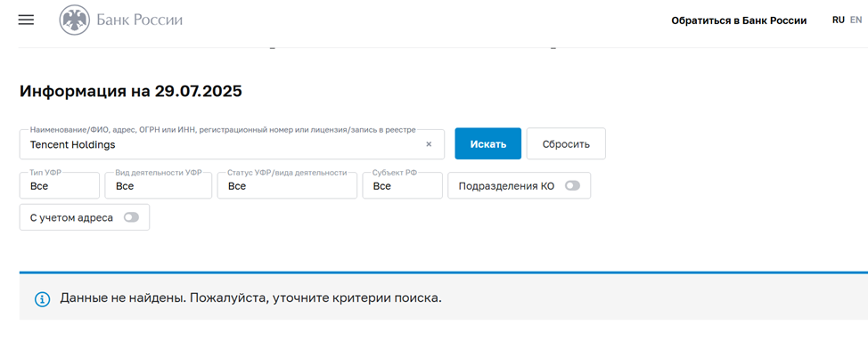The height and width of the screenshot is (350, 868).
Task: Open the hamburger navigation menu
Action: click(x=26, y=20)
